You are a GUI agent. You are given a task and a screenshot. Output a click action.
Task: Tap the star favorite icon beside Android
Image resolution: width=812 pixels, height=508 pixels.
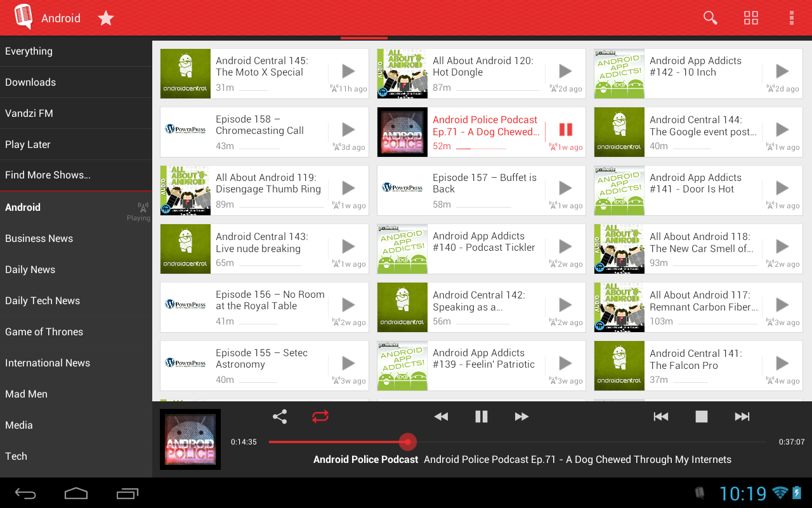point(106,18)
